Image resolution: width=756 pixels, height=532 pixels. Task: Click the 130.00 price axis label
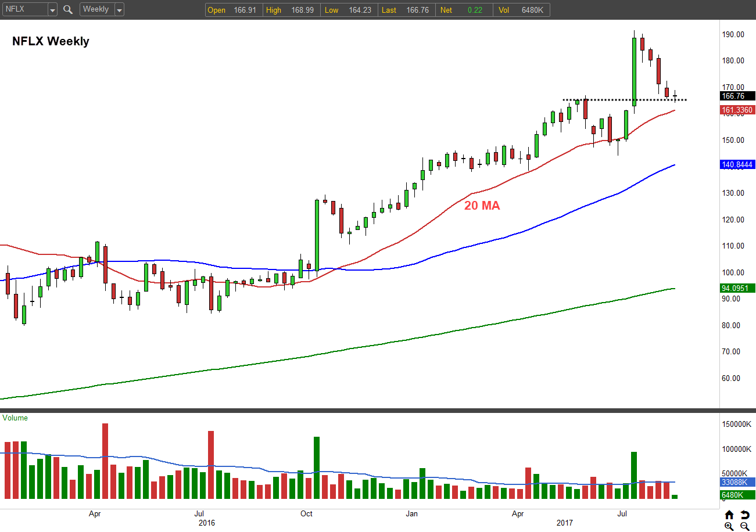click(x=733, y=193)
